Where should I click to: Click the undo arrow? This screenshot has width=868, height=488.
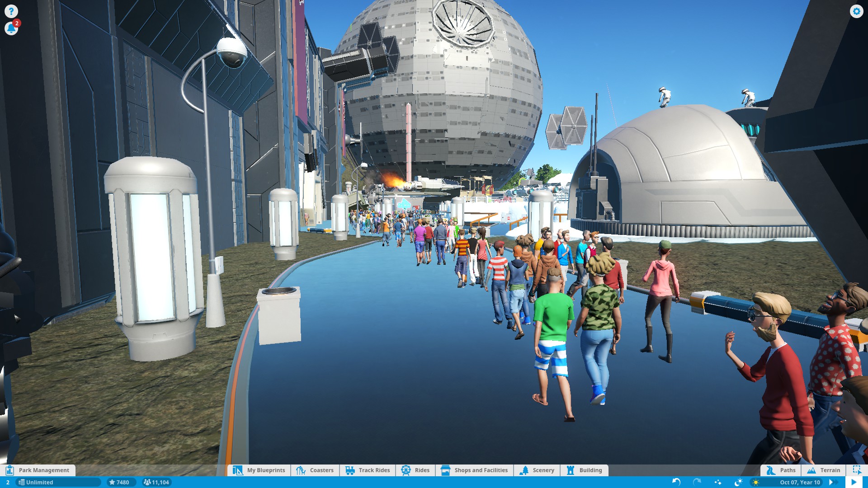click(x=676, y=482)
